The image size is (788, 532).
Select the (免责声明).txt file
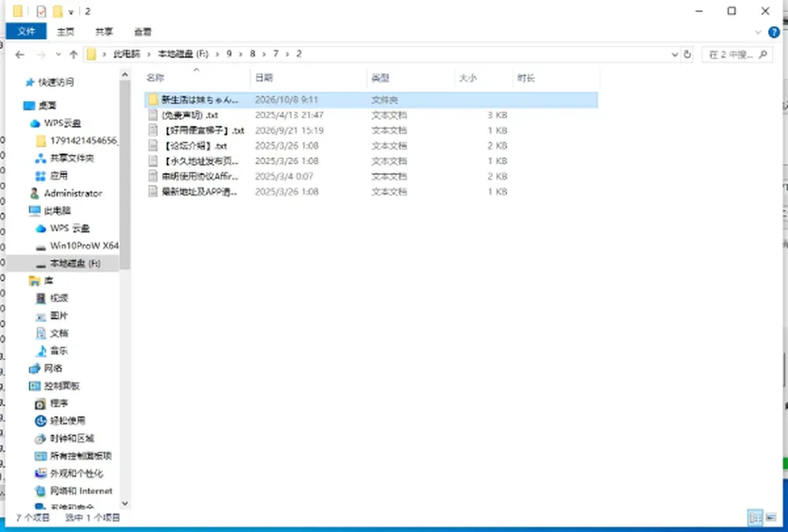click(371, 115)
